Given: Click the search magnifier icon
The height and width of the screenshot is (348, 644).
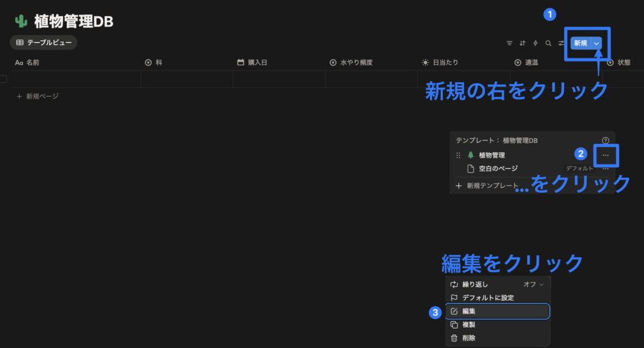Looking at the screenshot, I should click(x=548, y=43).
